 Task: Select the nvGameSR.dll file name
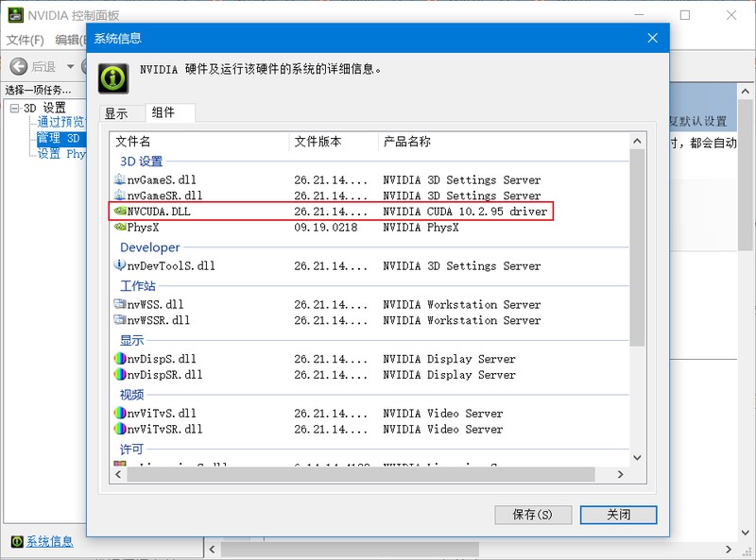point(164,195)
